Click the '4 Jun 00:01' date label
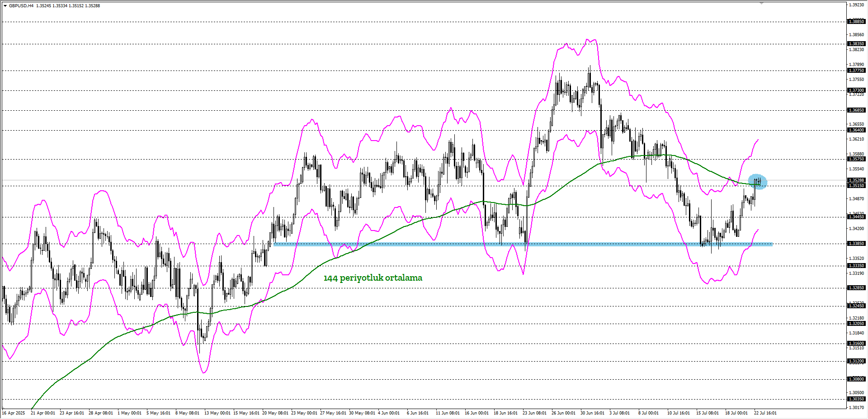The height and width of the screenshot is (419, 868). tap(389, 413)
